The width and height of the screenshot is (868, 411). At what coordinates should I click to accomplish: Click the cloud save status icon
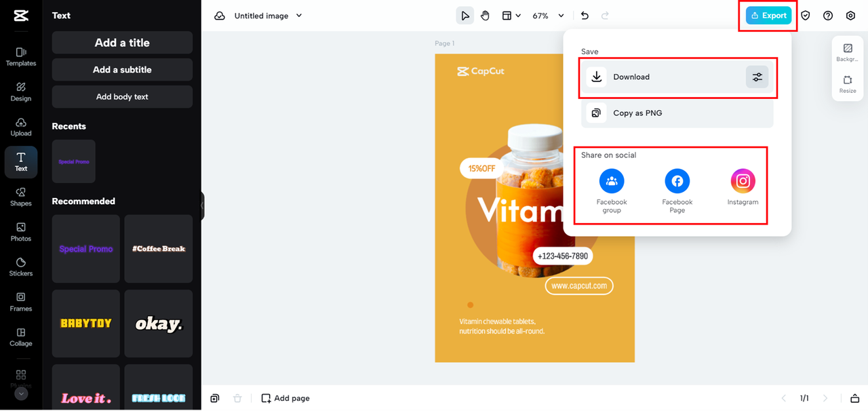coord(220,16)
